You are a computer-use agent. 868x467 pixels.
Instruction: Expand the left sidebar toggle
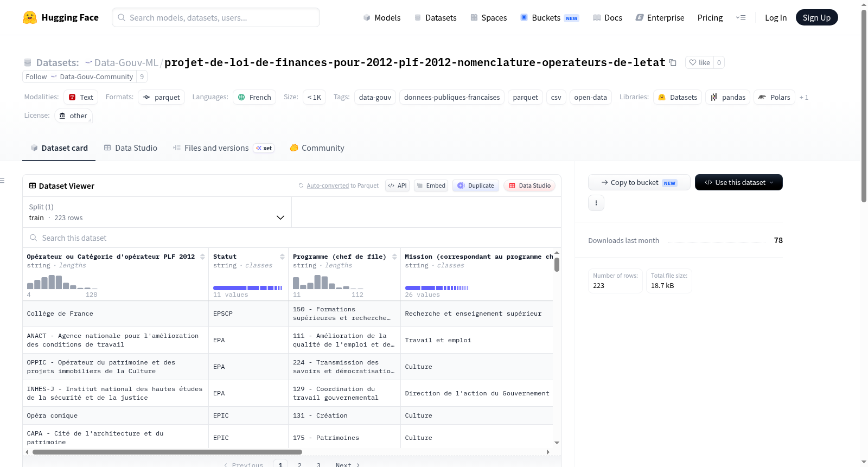tap(3, 181)
